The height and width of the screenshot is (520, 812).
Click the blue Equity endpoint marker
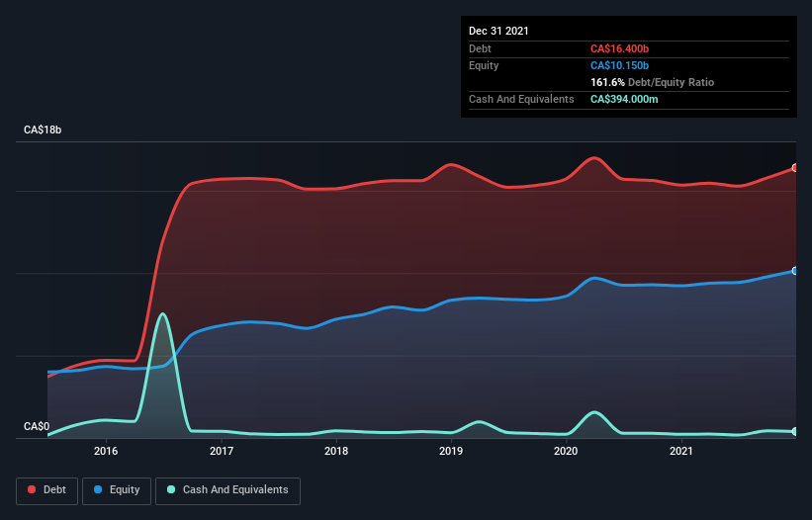coord(795,271)
